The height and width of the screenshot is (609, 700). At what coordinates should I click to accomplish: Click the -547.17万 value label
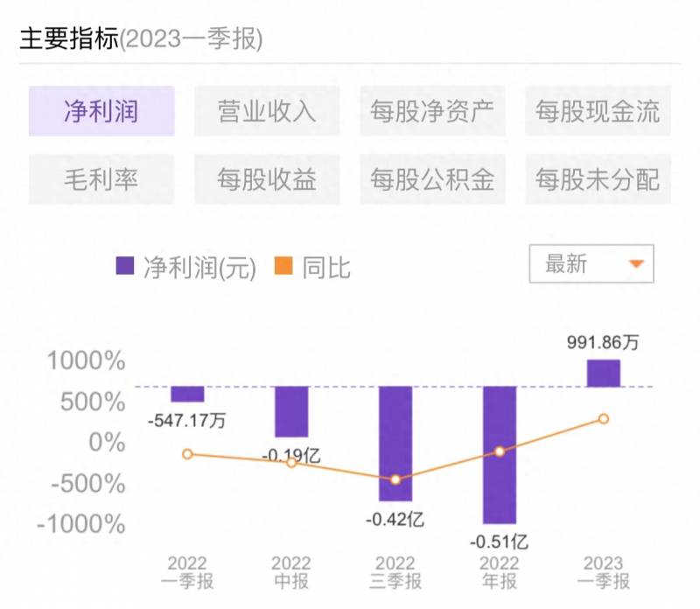pos(187,421)
